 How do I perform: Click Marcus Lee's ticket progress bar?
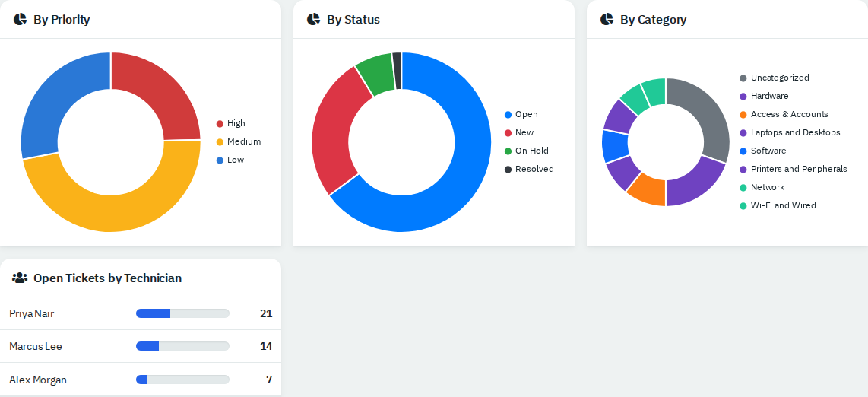[182, 346]
